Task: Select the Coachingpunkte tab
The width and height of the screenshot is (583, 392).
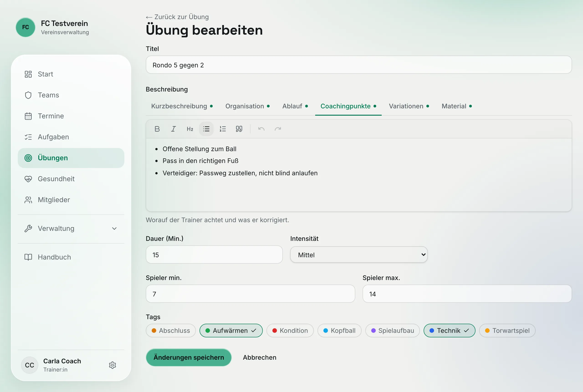Action: coord(348,106)
